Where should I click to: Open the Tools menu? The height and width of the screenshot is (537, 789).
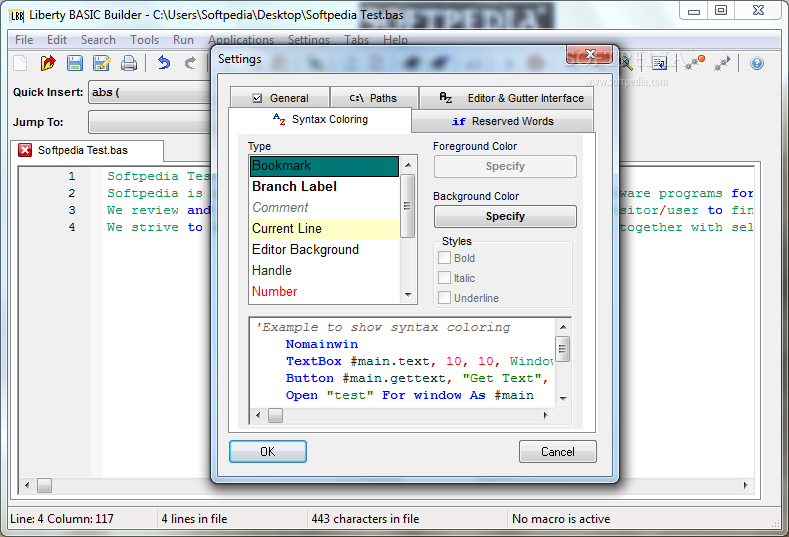tap(144, 40)
